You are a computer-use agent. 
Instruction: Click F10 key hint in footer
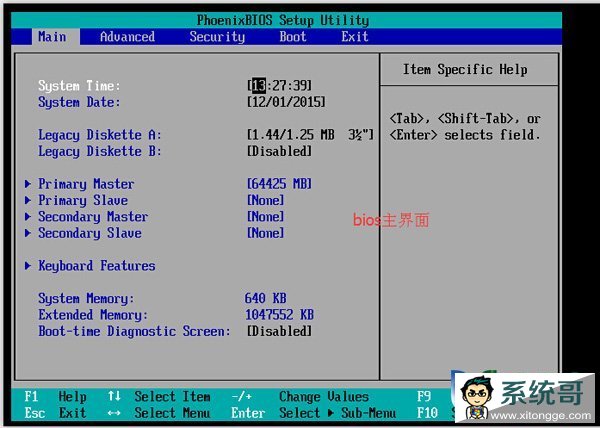point(427,413)
